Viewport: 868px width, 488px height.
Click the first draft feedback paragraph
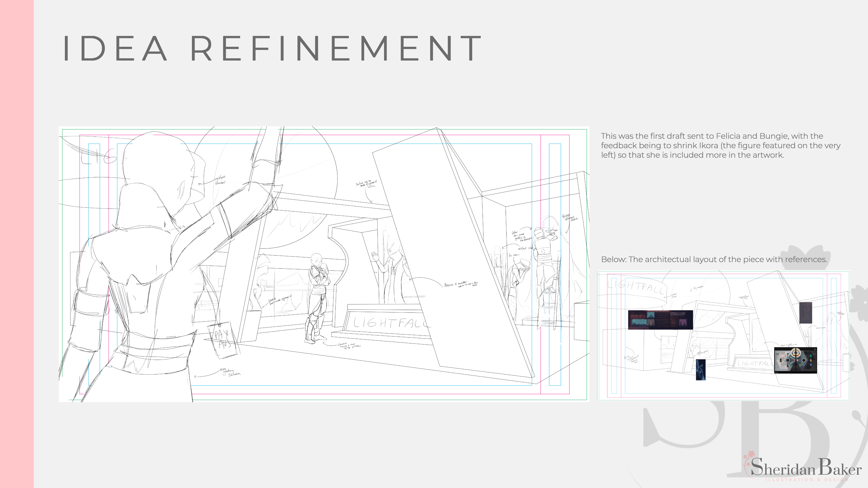[720, 145]
